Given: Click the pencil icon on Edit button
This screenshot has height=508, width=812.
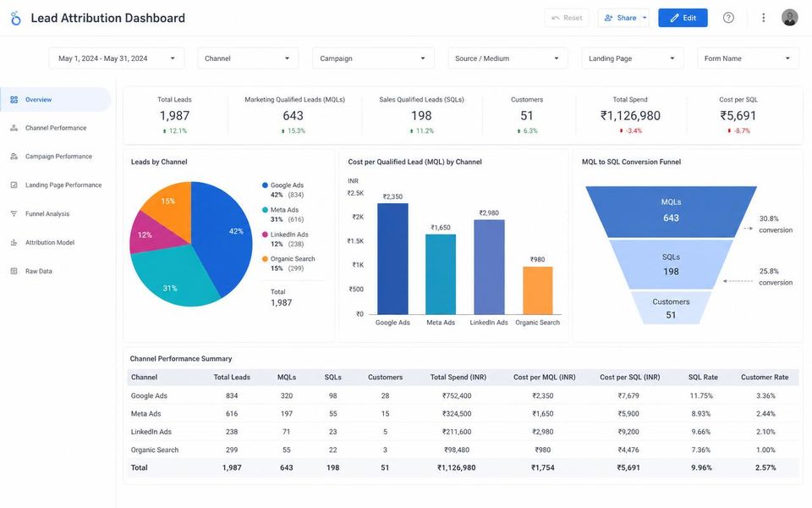Looking at the screenshot, I should pyautogui.click(x=674, y=18).
